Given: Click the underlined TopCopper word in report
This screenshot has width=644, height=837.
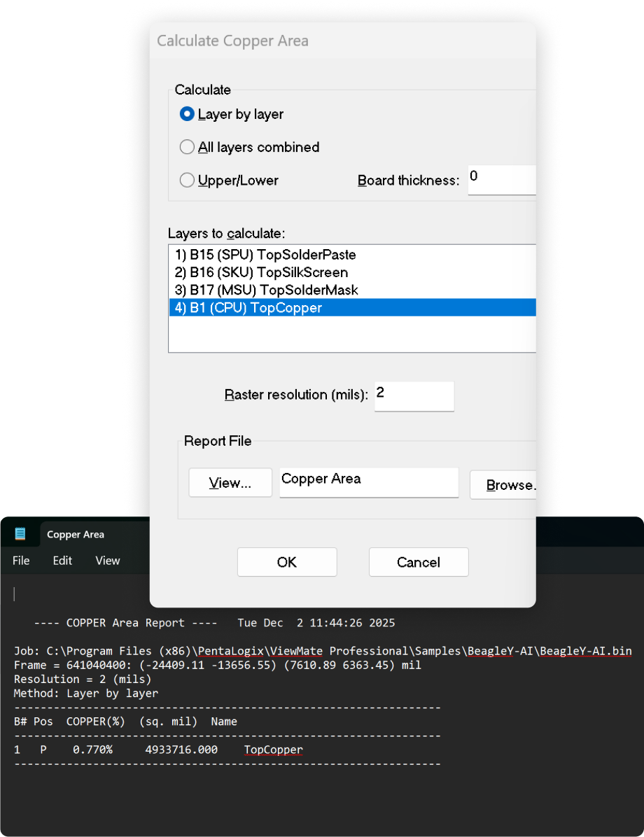Looking at the screenshot, I should coord(273,750).
